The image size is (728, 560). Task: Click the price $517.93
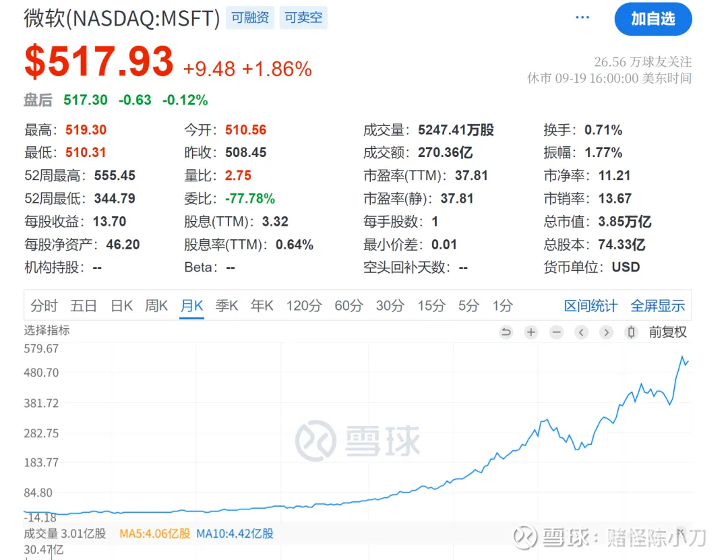point(99,61)
